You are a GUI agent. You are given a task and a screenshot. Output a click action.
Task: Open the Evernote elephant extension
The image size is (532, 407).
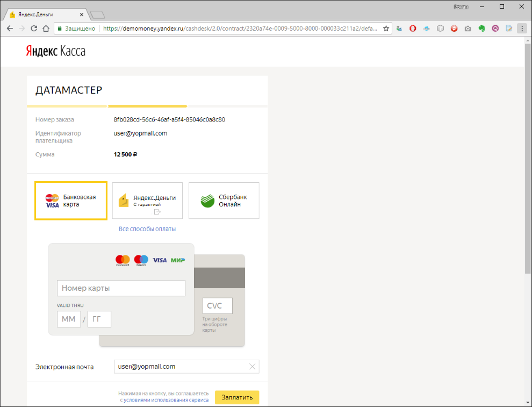pos(481,28)
